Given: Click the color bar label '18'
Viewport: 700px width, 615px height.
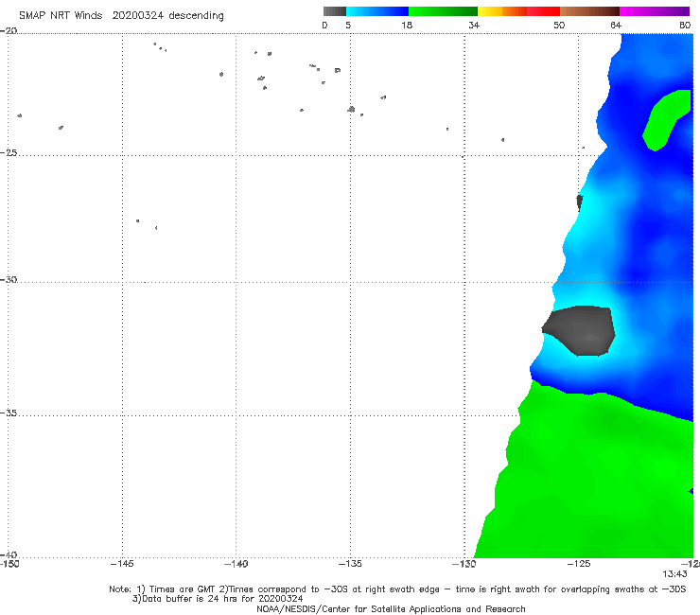Looking at the screenshot, I should [406, 25].
